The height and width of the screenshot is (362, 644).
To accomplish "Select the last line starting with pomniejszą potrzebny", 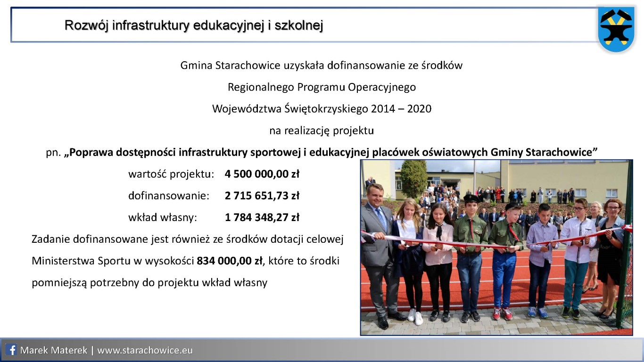I will coord(149,283).
